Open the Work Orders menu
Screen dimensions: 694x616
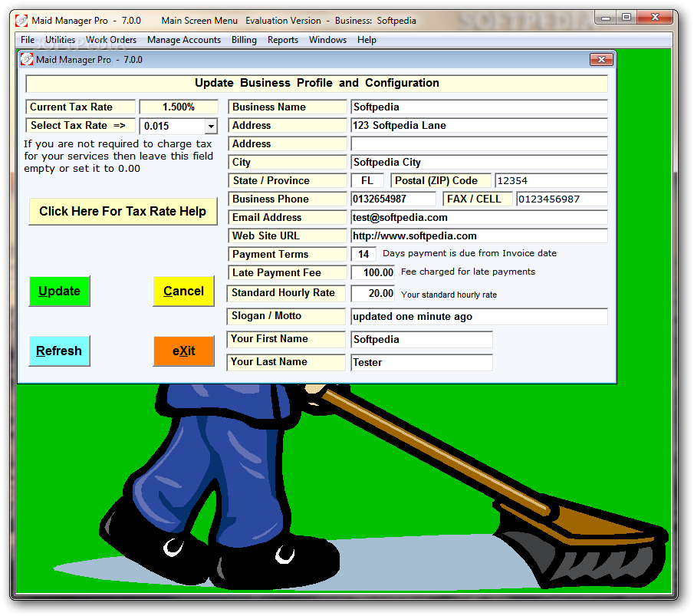(x=111, y=40)
